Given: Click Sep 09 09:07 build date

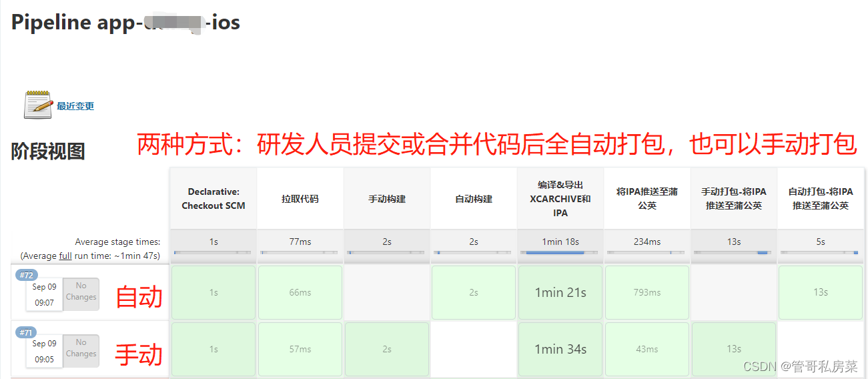Looking at the screenshot, I should [45, 294].
